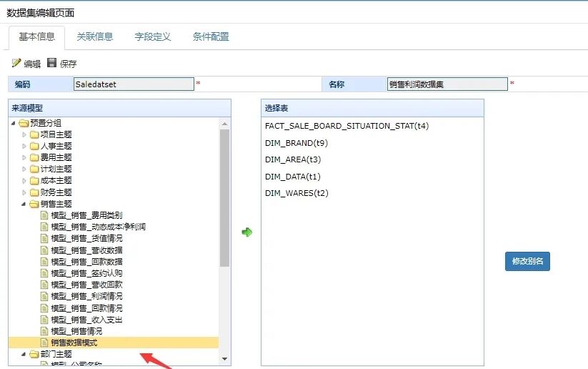Select the 模型_销售_货值情况 tree label

(x=86, y=239)
